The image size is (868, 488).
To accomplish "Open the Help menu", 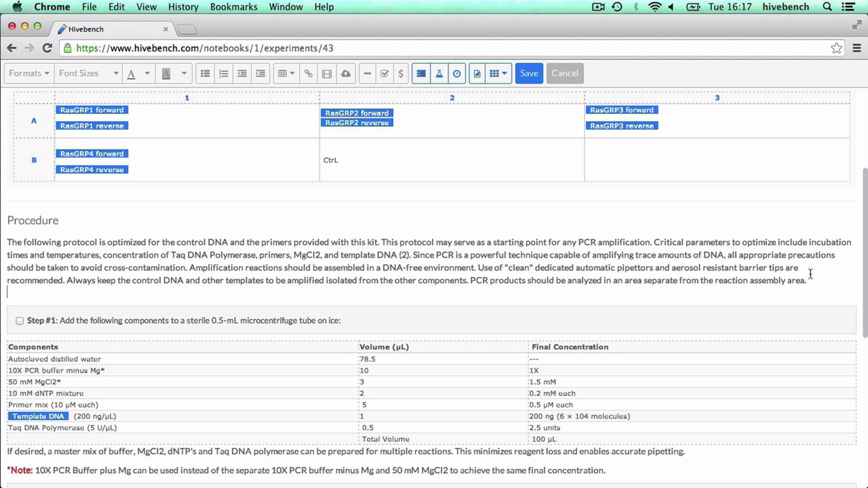I will point(324,7).
